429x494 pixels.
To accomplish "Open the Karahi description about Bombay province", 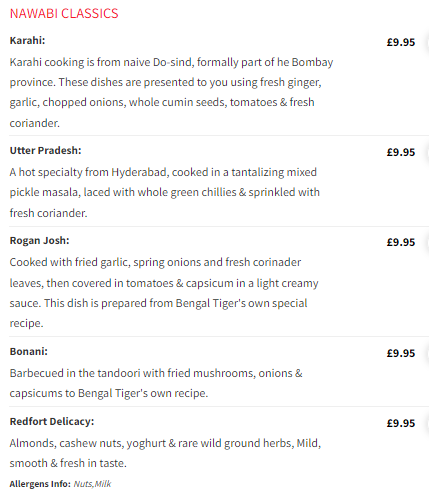I will click(171, 92).
